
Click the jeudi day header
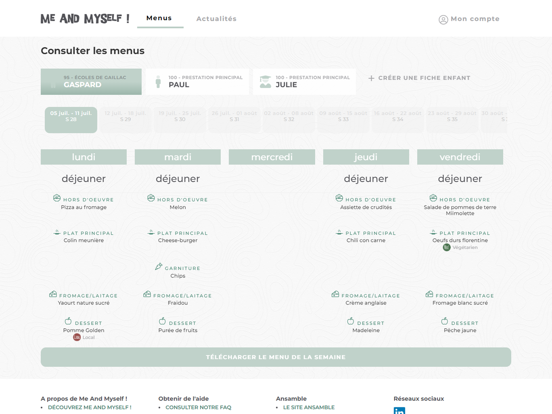(x=366, y=157)
